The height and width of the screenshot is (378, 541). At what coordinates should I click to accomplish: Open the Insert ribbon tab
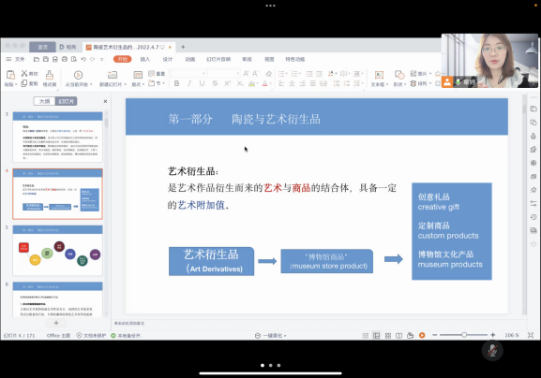145,59
